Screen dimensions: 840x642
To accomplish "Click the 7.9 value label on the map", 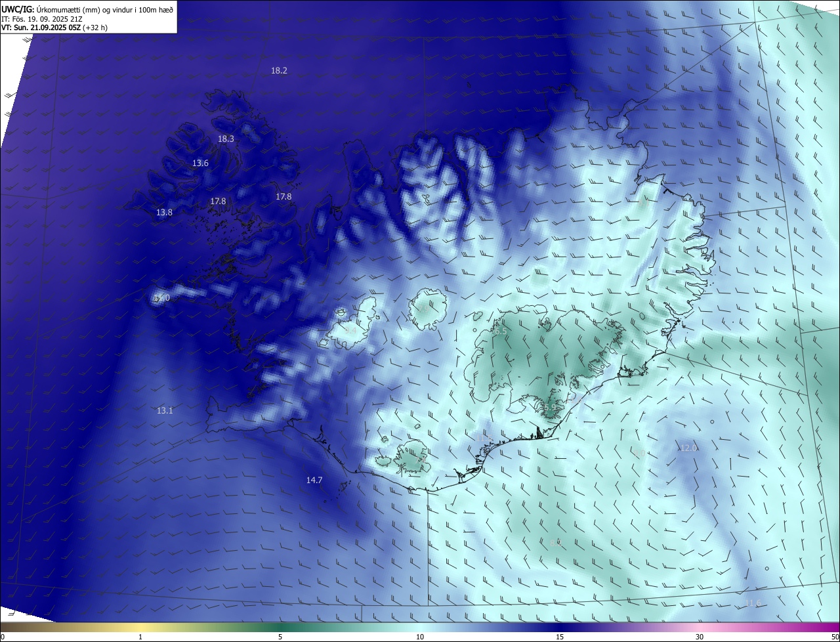I will (423, 309).
